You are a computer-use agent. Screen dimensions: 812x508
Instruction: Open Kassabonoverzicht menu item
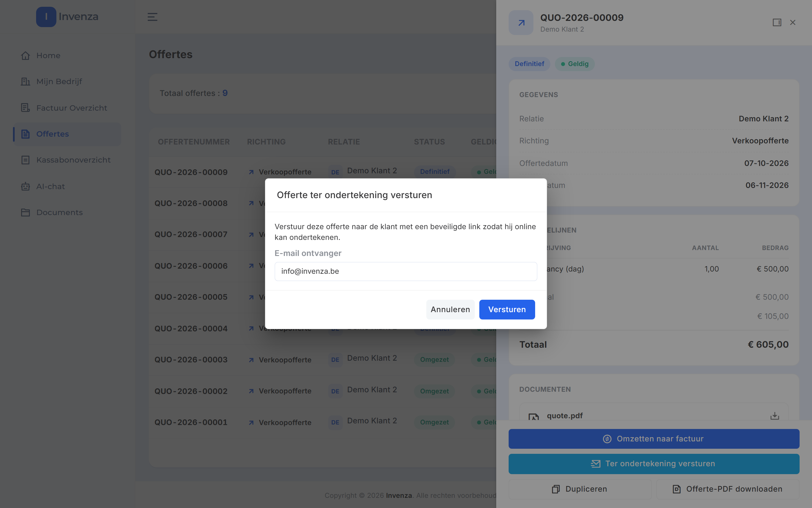click(x=67, y=160)
